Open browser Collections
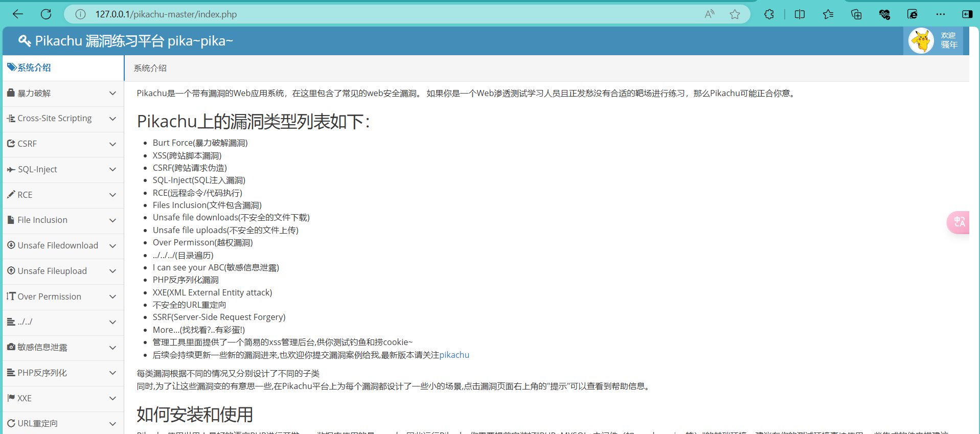Image resolution: width=980 pixels, height=434 pixels. (x=856, y=14)
